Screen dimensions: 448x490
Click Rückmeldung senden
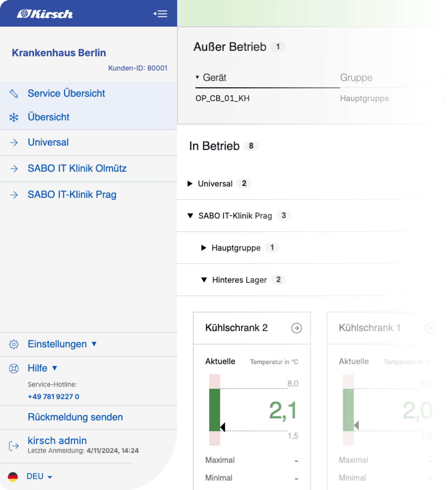click(x=75, y=417)
